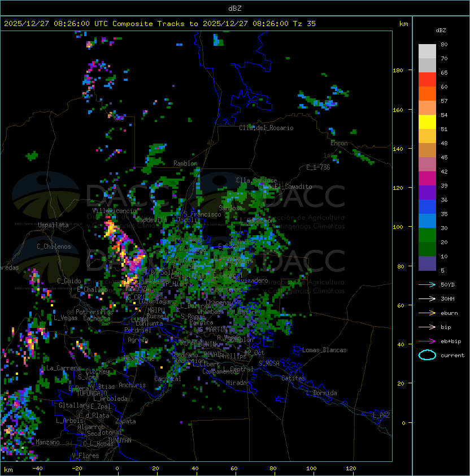Screen dimensions: 470x476
Task: Select the red swatch in dBZ scale
Action: [x=427, y=79]
